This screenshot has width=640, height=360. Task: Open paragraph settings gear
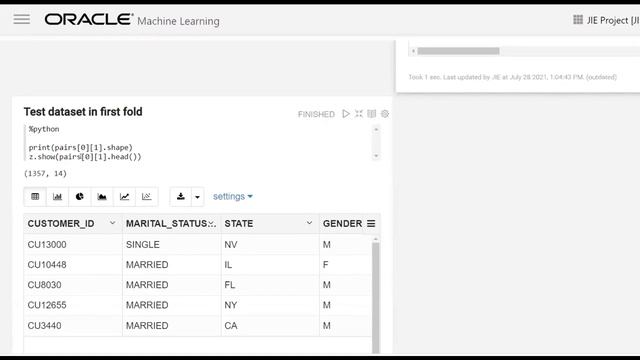tap(384, 114)
